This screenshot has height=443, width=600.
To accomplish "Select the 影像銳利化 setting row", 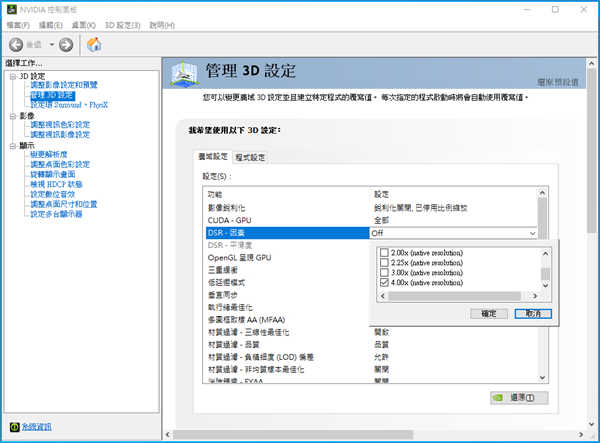I will point(371,208).
